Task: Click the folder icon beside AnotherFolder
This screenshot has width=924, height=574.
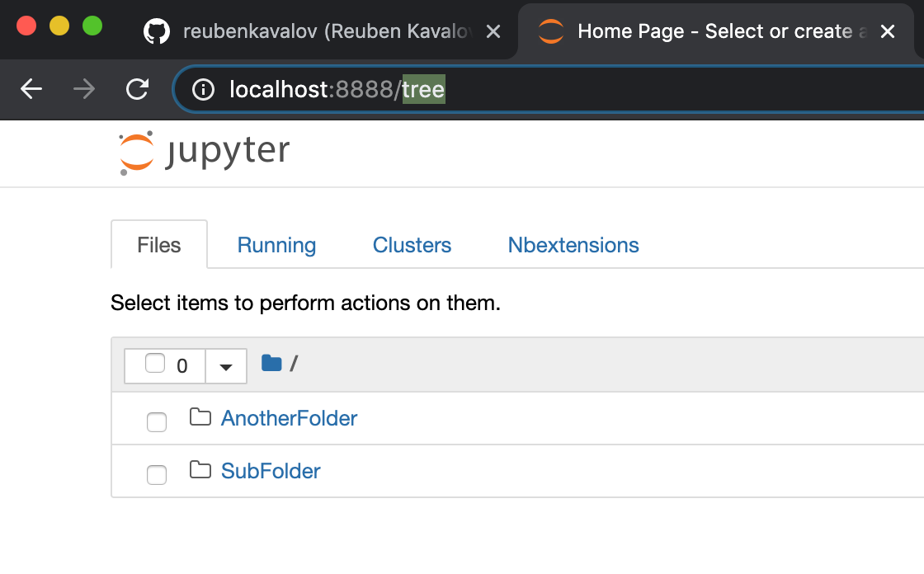Action: tap(200, 417)
